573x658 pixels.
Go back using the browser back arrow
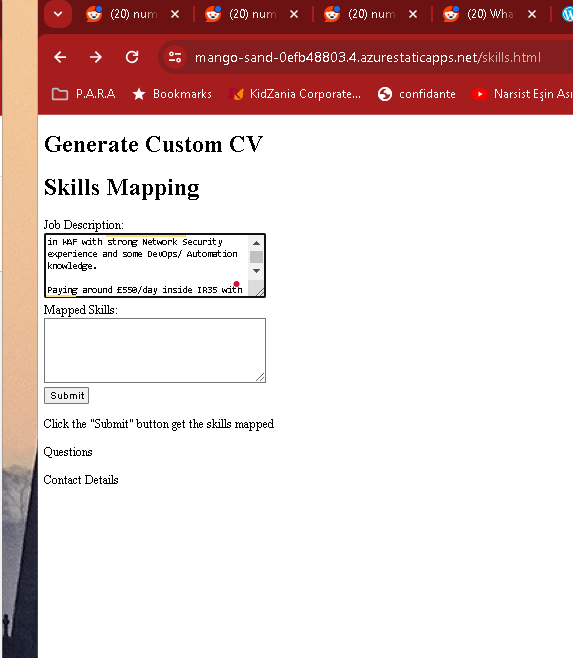[x=60, y=57]
